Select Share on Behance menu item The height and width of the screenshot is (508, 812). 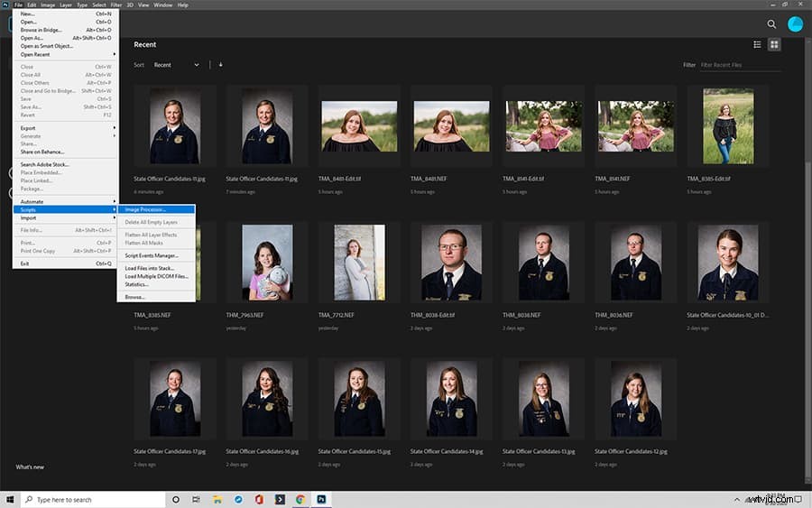pos(65,152)
